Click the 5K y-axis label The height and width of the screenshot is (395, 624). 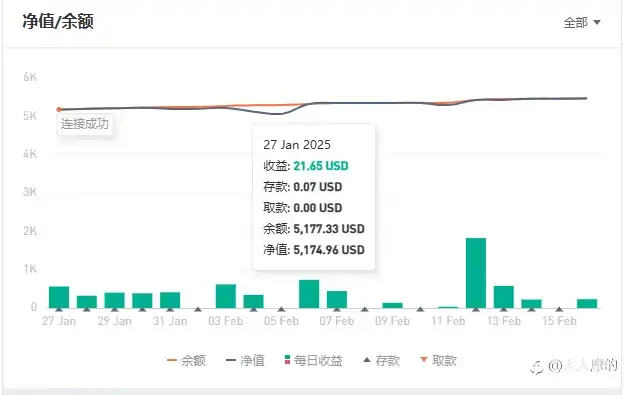[30, 116]
